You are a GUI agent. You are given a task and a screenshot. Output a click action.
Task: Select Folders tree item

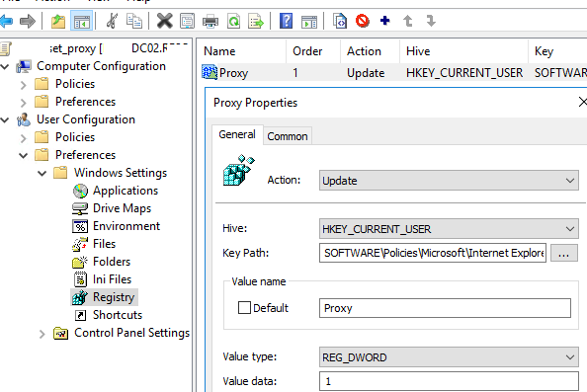112,262
